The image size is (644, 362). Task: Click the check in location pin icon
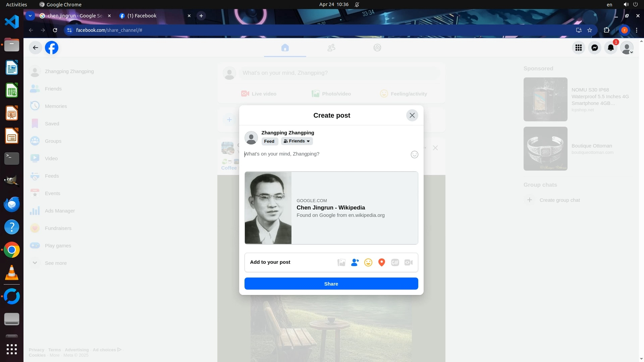coord(381,262)
